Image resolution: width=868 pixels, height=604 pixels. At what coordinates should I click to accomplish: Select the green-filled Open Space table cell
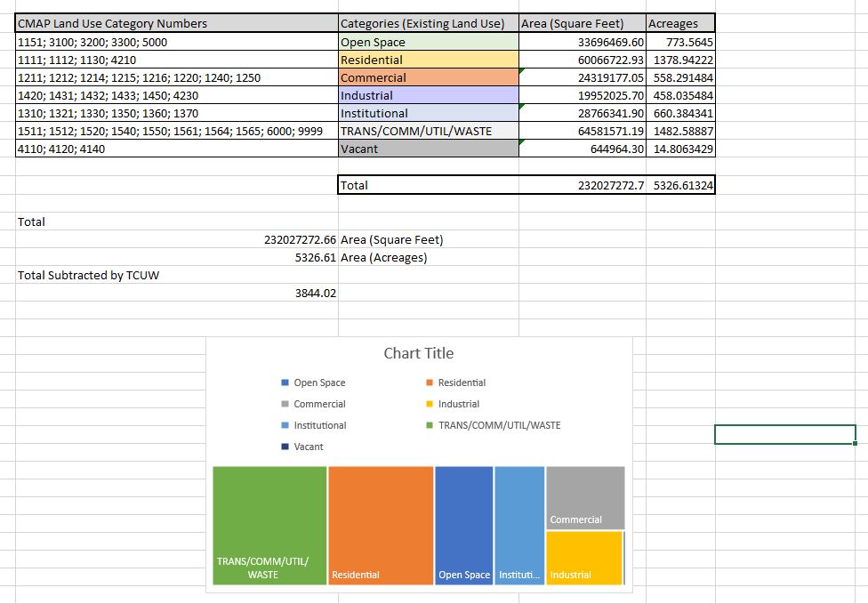coord(428,42)
